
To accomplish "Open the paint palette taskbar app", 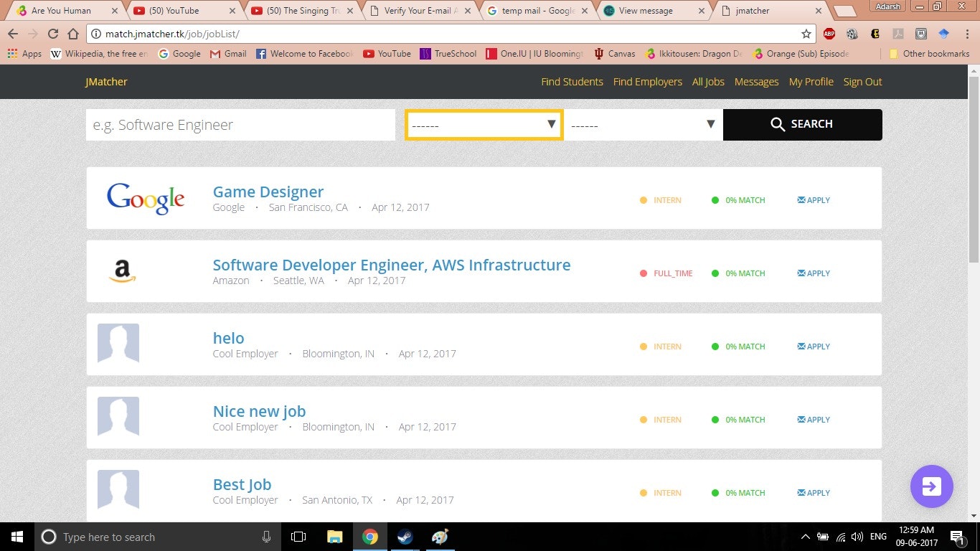I will (x=440, y=537).
